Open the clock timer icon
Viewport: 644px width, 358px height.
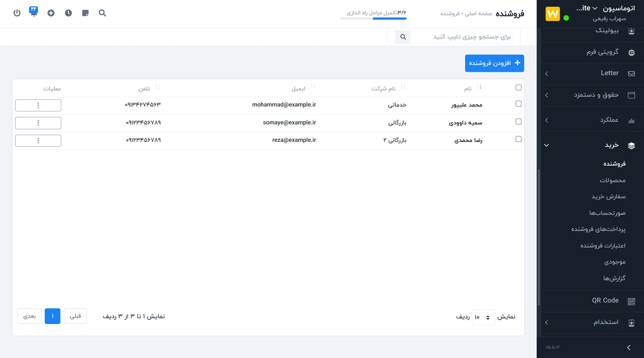point(68,13)
